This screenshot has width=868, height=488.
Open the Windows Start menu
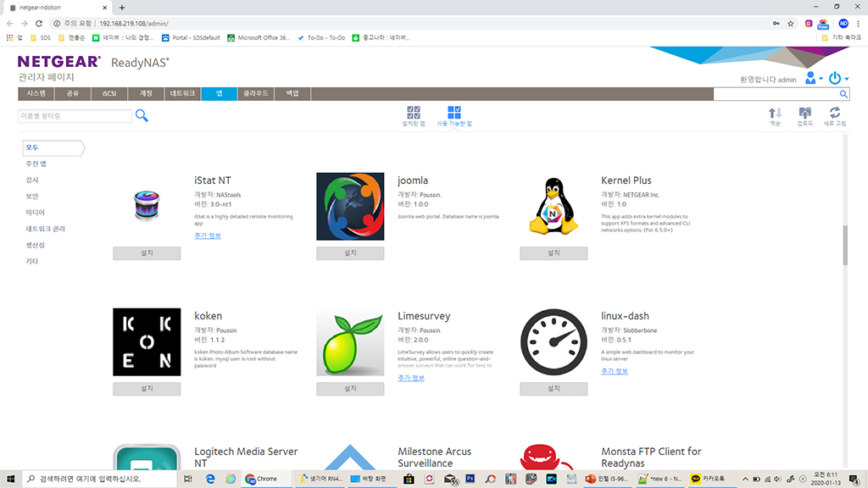(x=10, y=479)
